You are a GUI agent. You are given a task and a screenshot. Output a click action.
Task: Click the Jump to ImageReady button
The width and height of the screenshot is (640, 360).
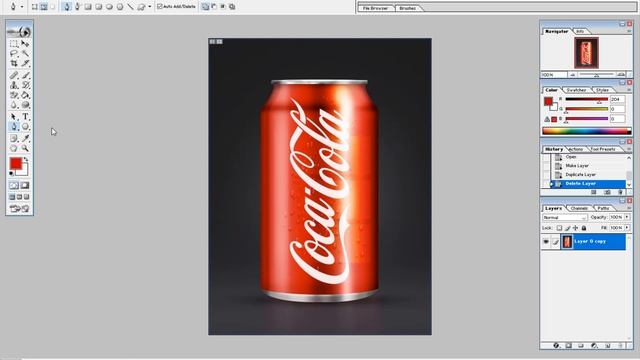pos(19,209)
